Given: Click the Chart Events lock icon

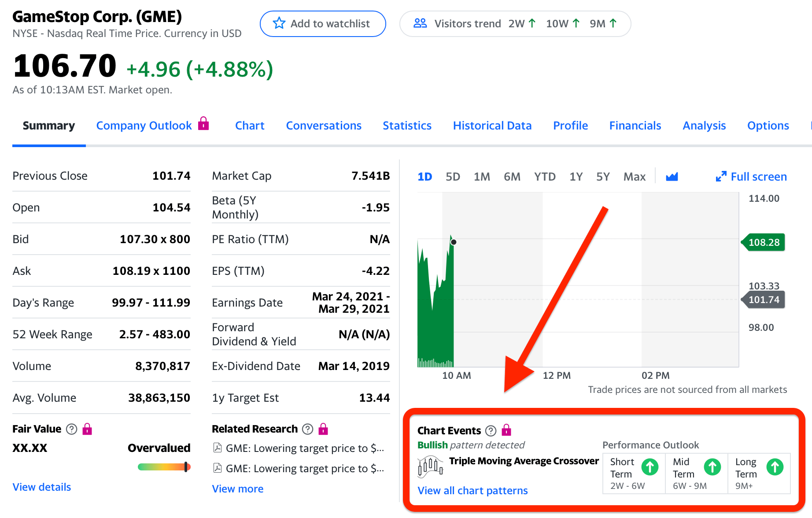Looking at the screenshot, I should tap(506, 430).
